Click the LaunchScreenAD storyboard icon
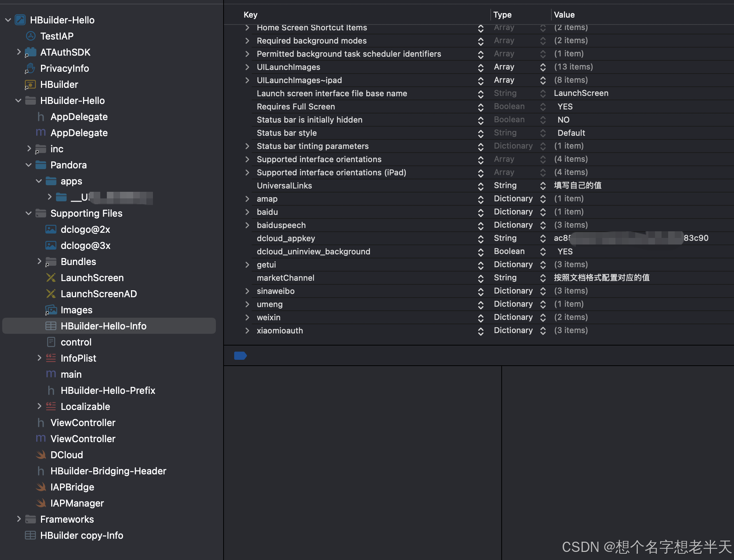 (x=51, y=294)
